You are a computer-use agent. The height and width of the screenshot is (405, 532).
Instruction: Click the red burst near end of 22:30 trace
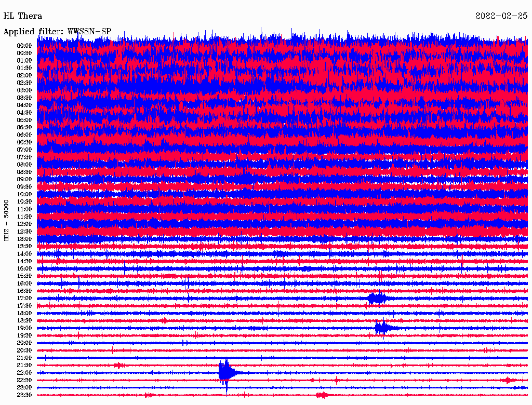point(508,380)
